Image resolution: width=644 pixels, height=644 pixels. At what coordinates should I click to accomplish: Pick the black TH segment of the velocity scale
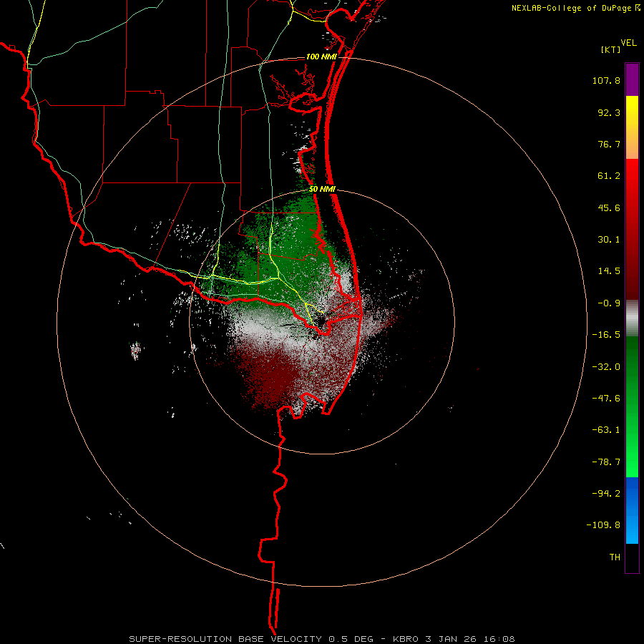632,557
